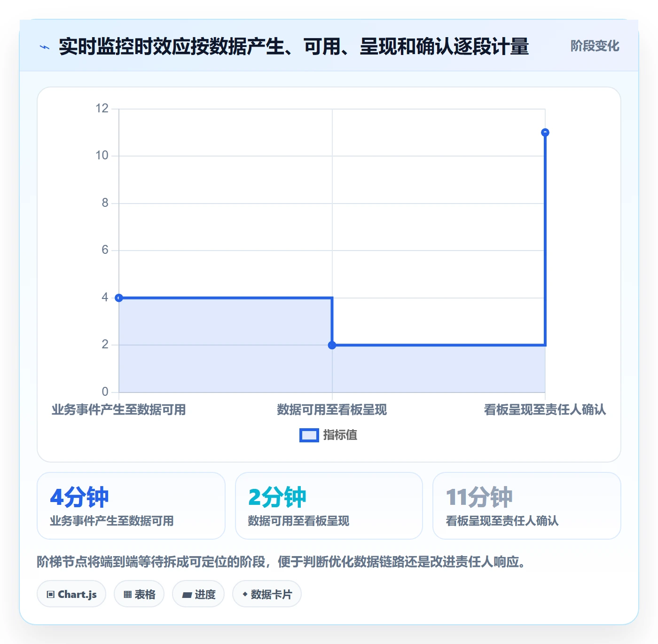Click the 指标值 legend text
The width and height of the screenshot is (658, 644).
click(x=340, y=435)
